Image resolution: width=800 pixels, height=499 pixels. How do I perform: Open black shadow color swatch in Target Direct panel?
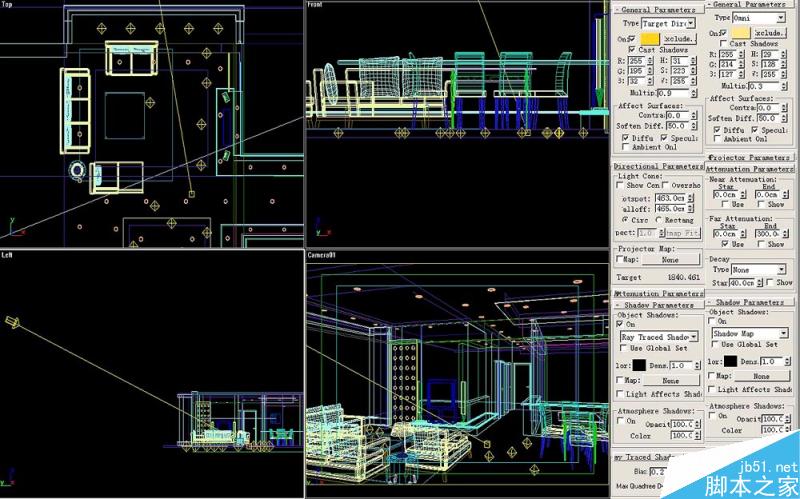[x=639, y=365]
